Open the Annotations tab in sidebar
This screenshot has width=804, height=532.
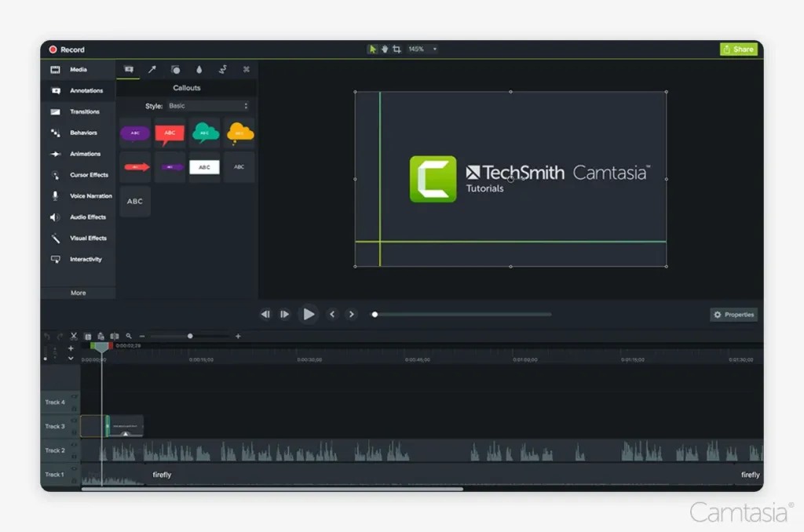click(x=79, y=91)
